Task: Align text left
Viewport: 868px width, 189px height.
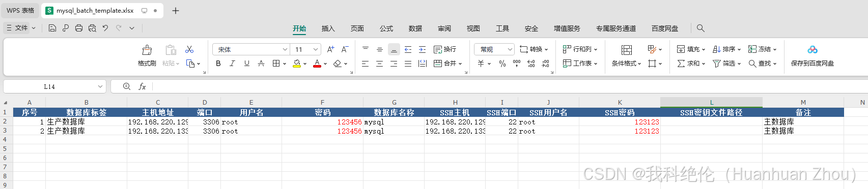Action: pyautogui.click(x=366, y=64)
